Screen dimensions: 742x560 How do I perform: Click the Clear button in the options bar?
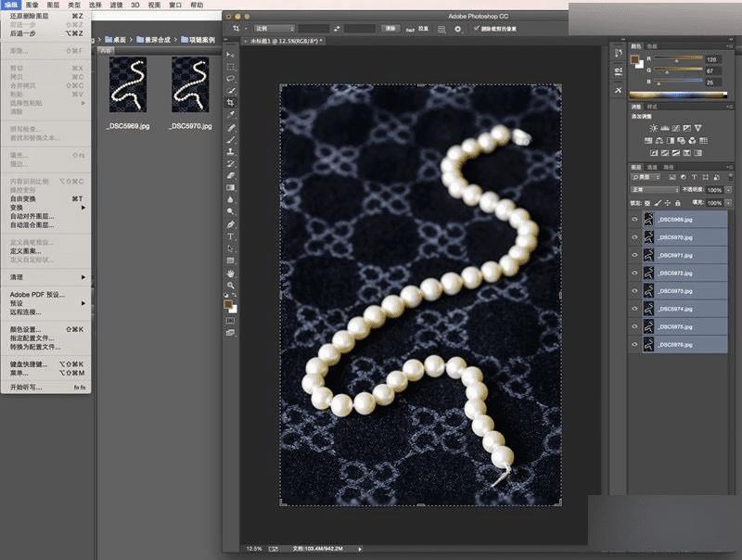[390, 29]
